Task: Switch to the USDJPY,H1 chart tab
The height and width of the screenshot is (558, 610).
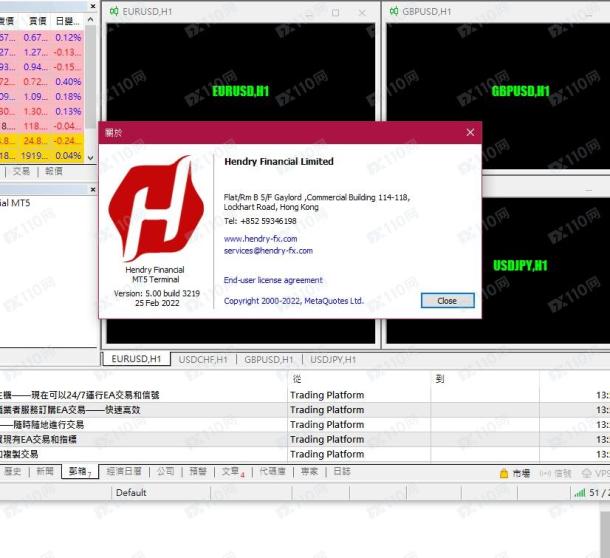Action: pyautogui.click(x=333, y=360)
